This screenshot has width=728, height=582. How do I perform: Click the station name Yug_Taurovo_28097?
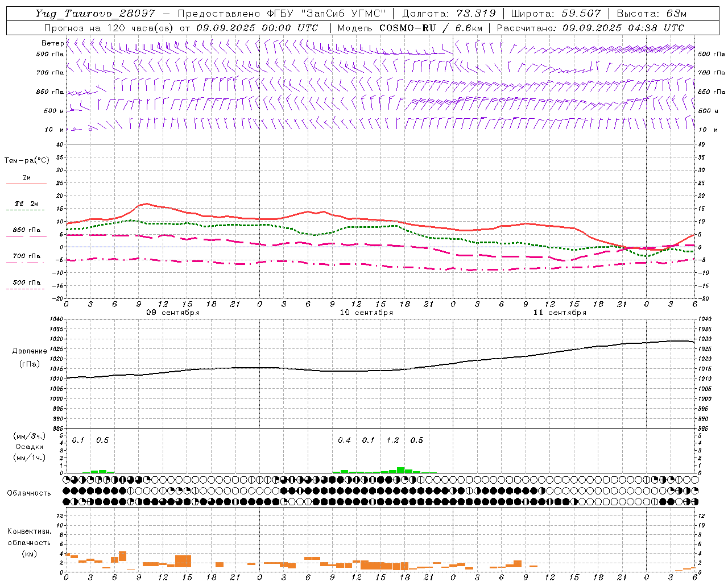(96, 14)
